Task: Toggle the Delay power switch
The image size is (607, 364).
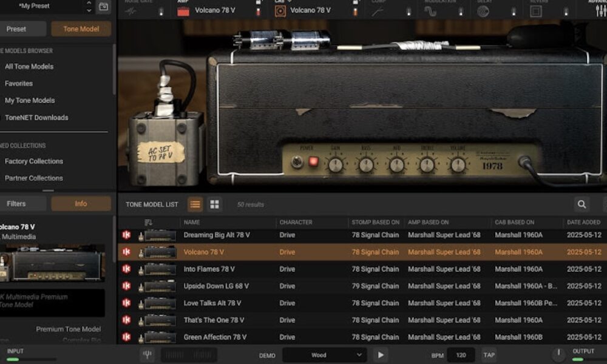Action: click(x=514, y=12)
